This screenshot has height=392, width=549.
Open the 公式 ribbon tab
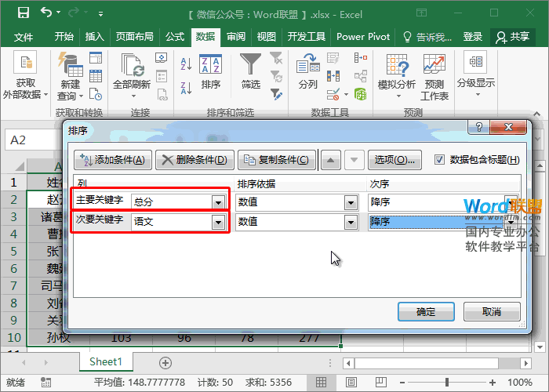(x=175, y=37)
